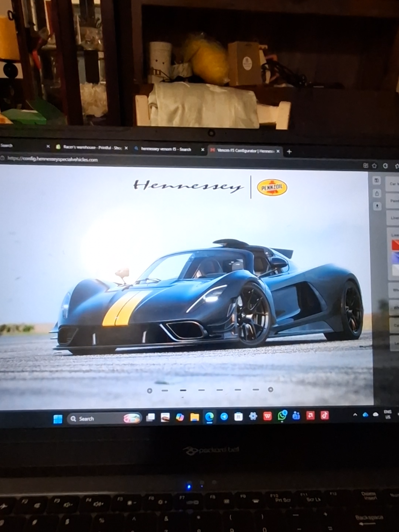Go to previous car view arrow
The image size is (399, 532).
149,391
